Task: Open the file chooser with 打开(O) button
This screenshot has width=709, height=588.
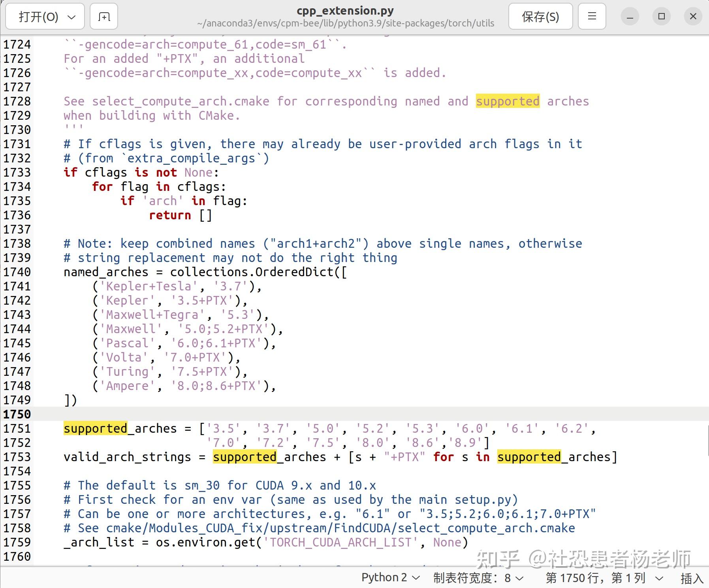Action: (45, 17)
